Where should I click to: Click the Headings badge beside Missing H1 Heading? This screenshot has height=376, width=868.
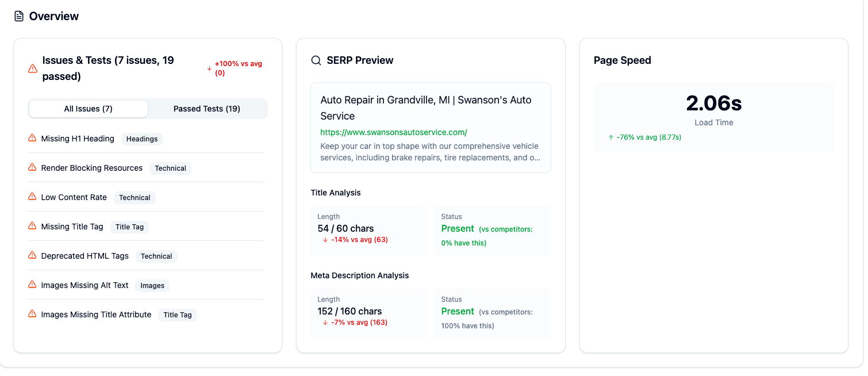point(141,139)
